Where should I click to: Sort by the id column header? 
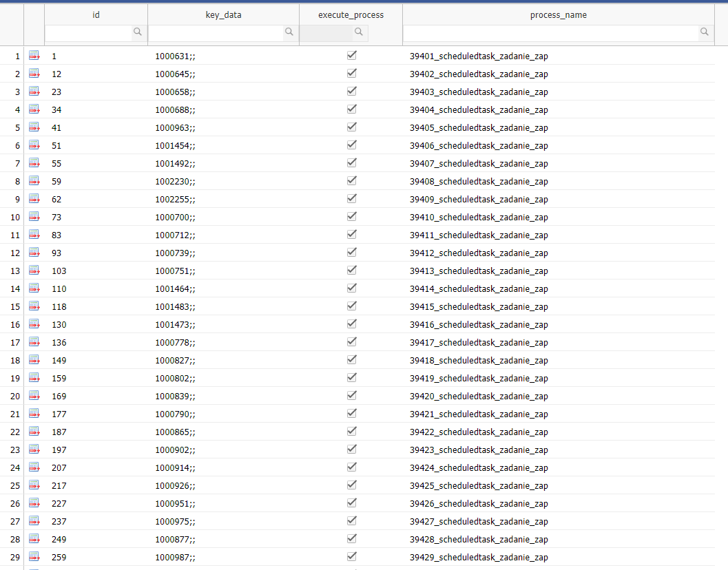click(96, 14)
